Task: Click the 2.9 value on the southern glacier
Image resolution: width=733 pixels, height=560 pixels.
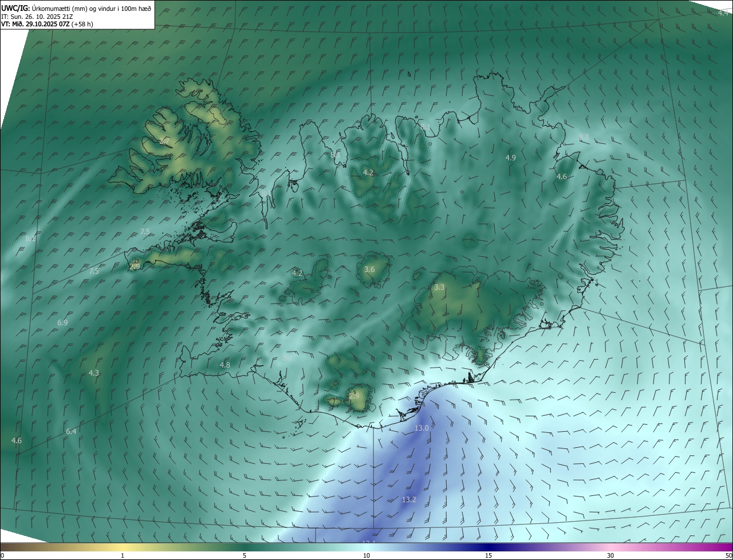Action: [354, 396]
